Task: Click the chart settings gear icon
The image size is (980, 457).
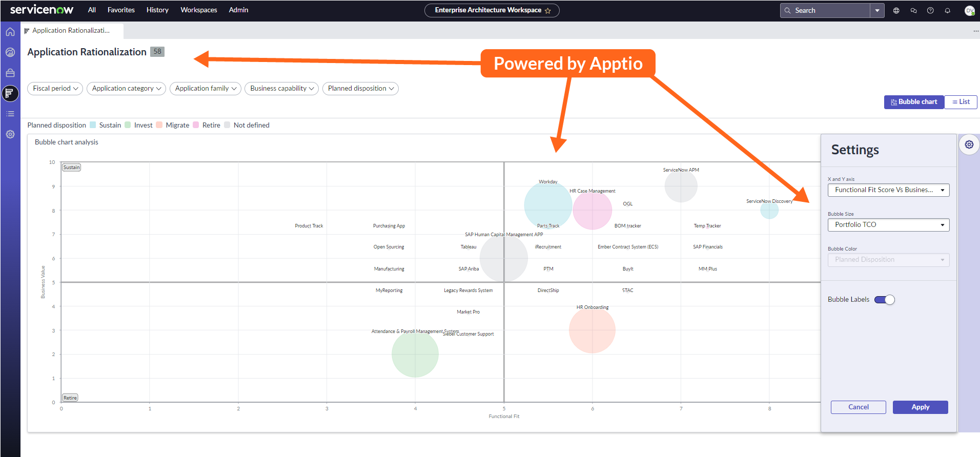Action: point(969,144)
